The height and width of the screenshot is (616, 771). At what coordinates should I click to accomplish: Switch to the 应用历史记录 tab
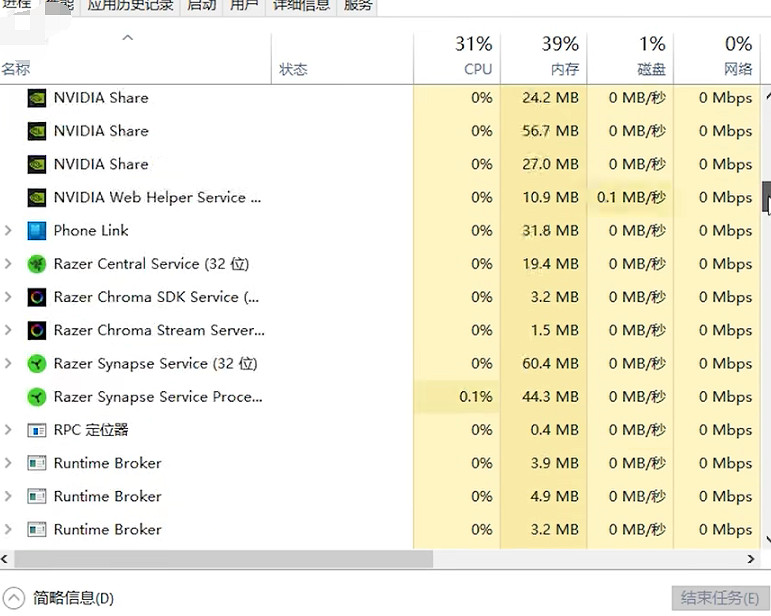coord(130,5)
